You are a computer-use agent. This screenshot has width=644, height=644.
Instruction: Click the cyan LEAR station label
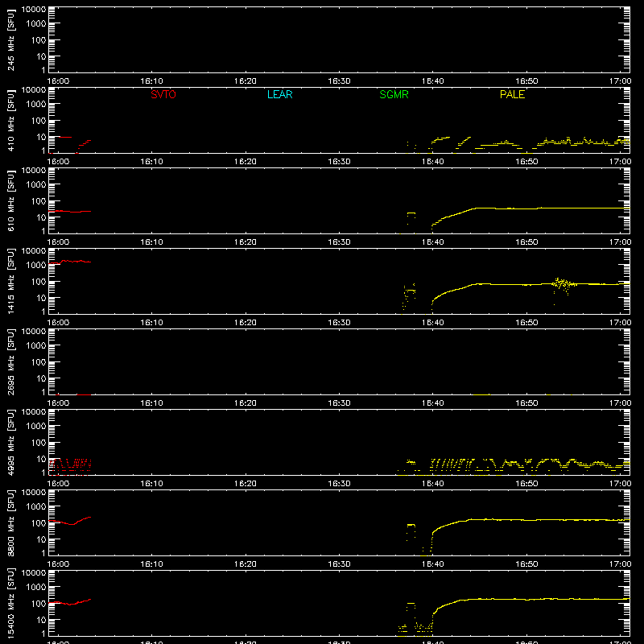279,94
